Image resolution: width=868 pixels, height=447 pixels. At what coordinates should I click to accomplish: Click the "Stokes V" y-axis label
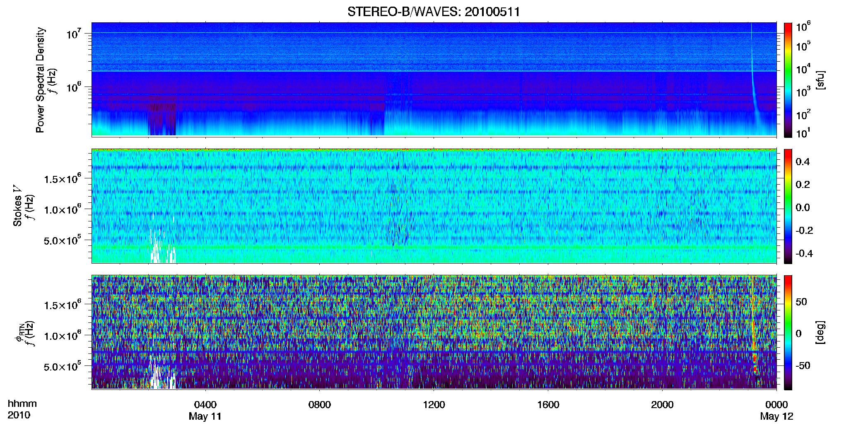coord(18,206)
